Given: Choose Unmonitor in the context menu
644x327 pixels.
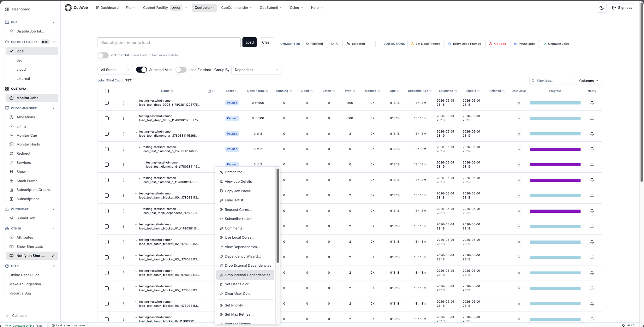Looking at the screenshot, I should tap(245, 172).
